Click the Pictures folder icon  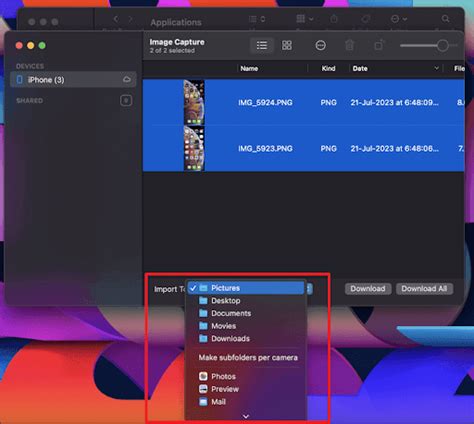pyautogui.click(x=203, y=288)
